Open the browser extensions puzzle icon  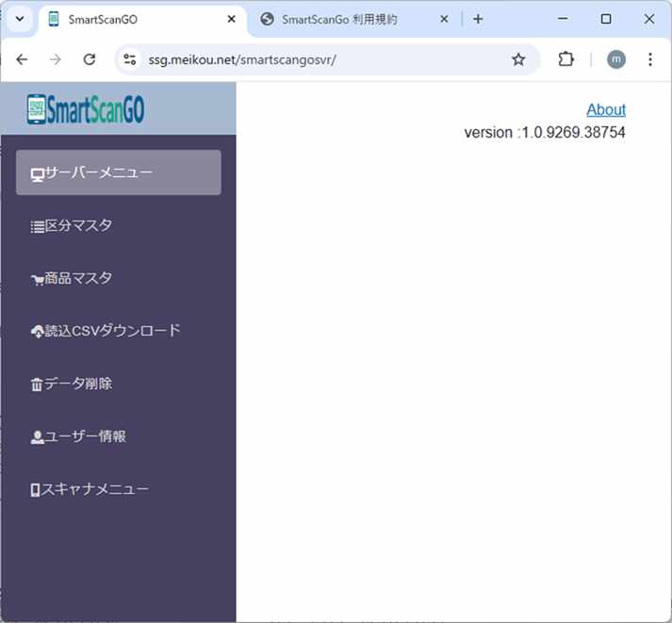tap(565, 59)
